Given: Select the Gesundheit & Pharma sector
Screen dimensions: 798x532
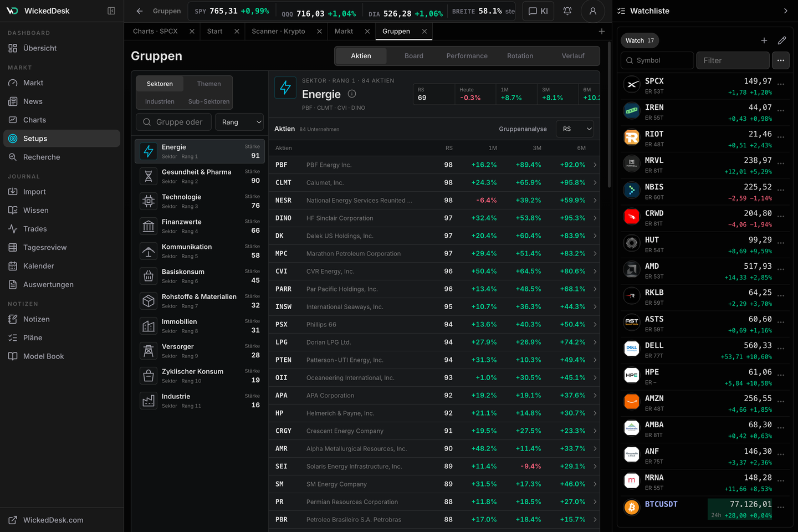Looking at the screenshot, I should (200, 176).
